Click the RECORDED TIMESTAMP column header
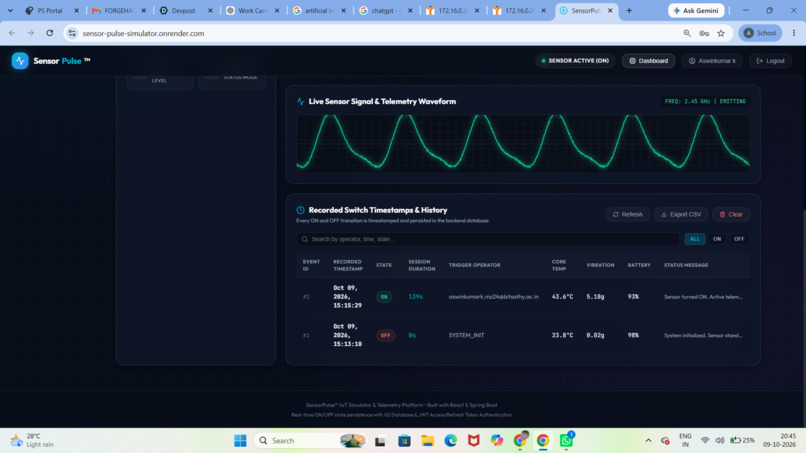Image resolution: width=806 pixels, height=453 pixels. click(347, 265)
